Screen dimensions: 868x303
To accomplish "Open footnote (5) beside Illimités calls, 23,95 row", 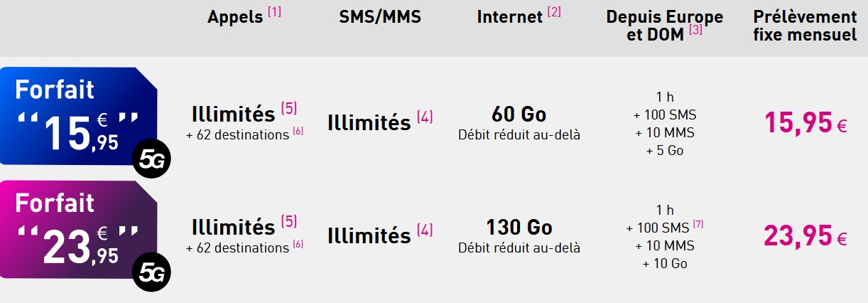I will tap(289, 221).
